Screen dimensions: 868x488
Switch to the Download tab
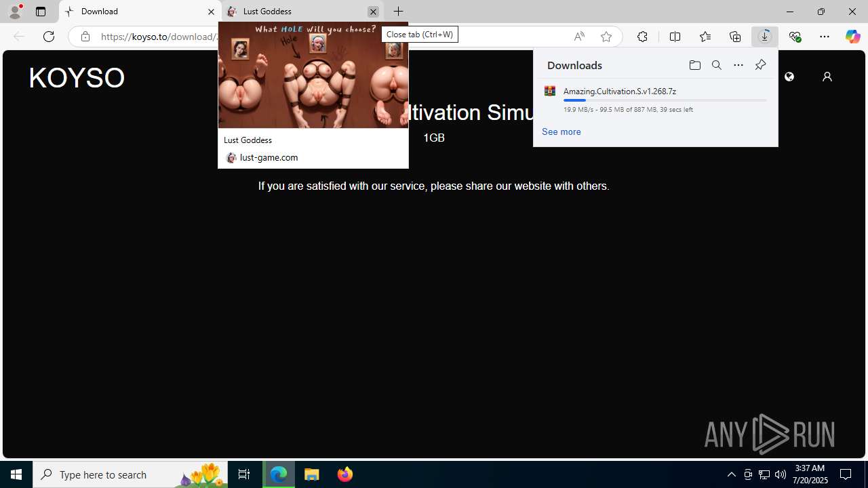pos(140,12)
